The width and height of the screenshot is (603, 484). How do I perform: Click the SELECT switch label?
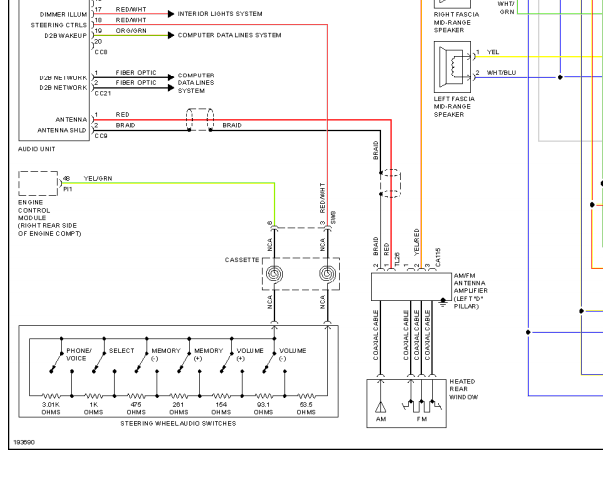(x=122, y=351)
